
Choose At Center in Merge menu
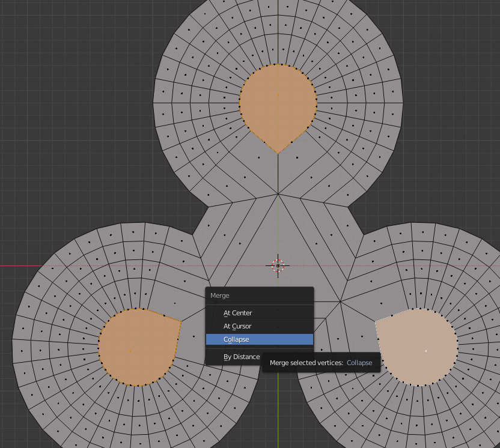238,313
